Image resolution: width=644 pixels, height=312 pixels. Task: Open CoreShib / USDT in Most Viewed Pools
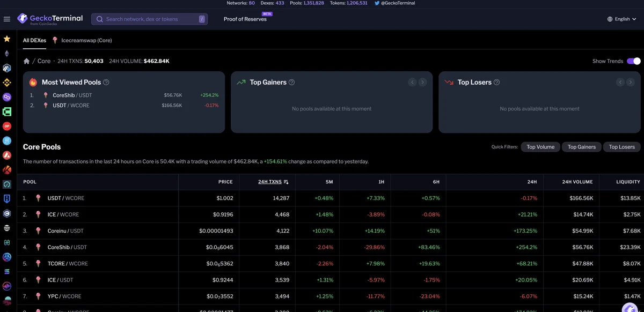tap(72, 95)
